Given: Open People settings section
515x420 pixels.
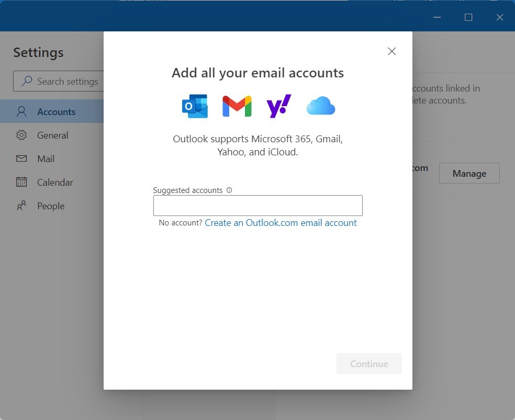Looking at the screenshot, I should click(x=52, y=206).
